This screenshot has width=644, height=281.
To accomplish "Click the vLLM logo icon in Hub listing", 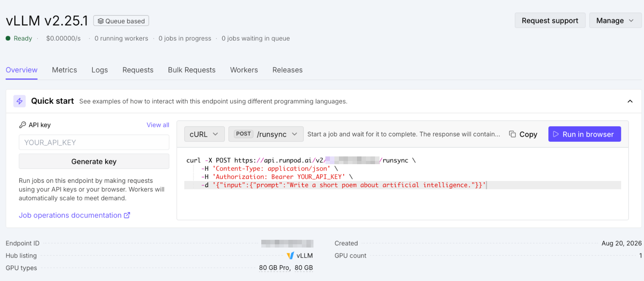I will [290, 256].
